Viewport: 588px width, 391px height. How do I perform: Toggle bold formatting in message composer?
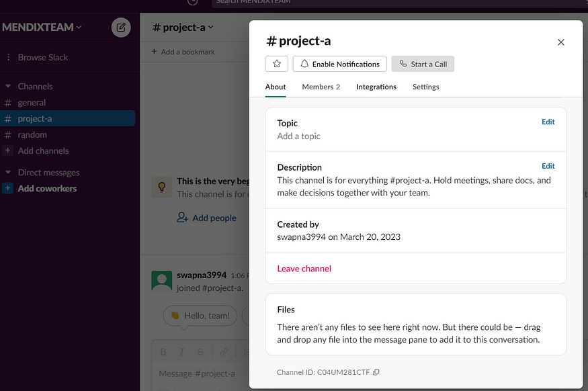pyautogui.click(x=163, y=352)
